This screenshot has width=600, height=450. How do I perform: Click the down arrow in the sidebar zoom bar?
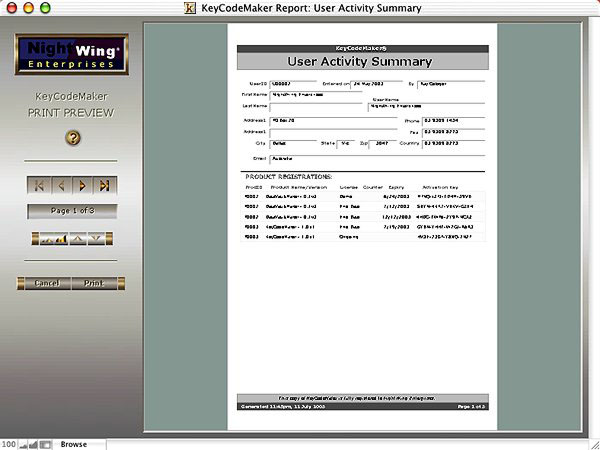point(96,239)
